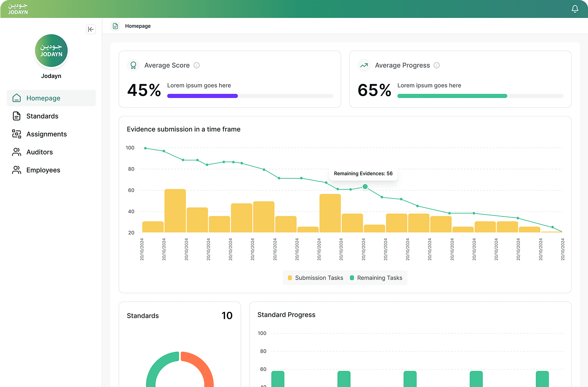Click the highlighted Remaining Evidences data point
The height and width of the screenshot is (387, 588).
pyautogui.click(x=365, y=187)
